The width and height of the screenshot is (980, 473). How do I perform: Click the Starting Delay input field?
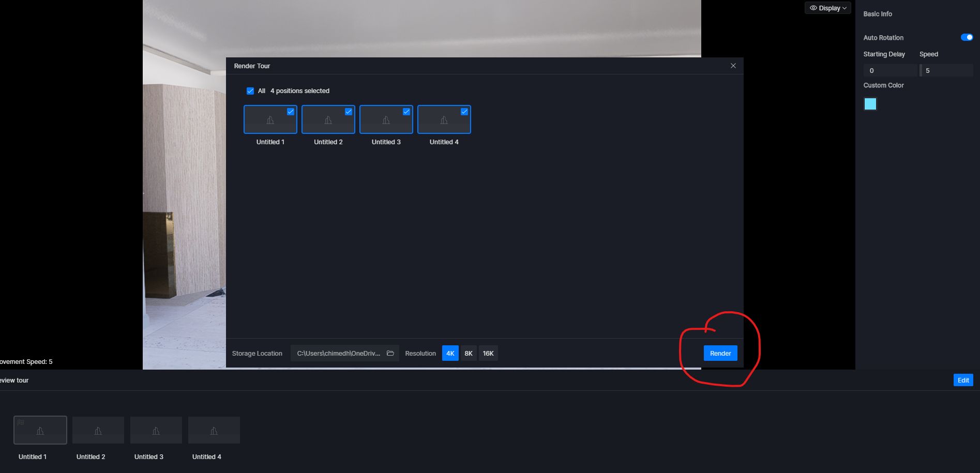[889, 70]
